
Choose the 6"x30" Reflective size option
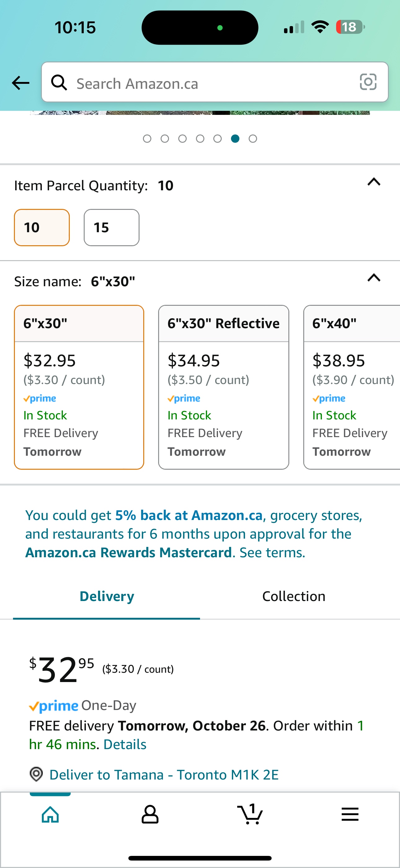point(224,387)
